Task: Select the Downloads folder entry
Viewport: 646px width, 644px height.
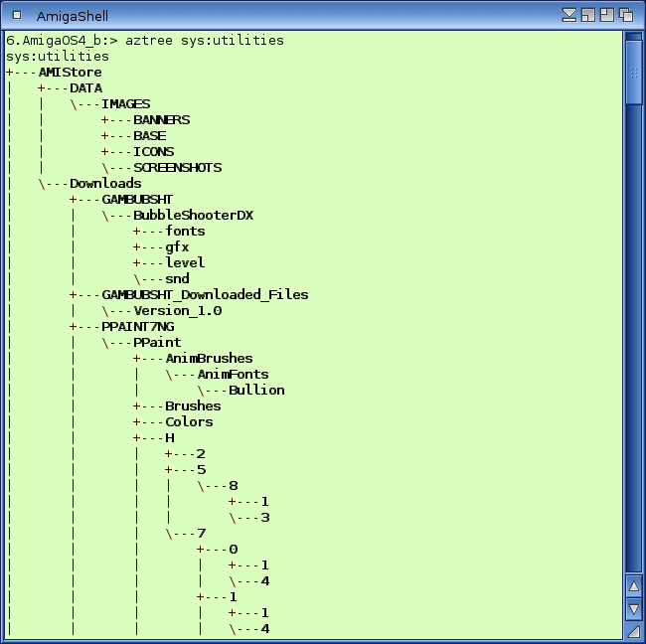Action: pyautogui.click(x=105, y=183)
